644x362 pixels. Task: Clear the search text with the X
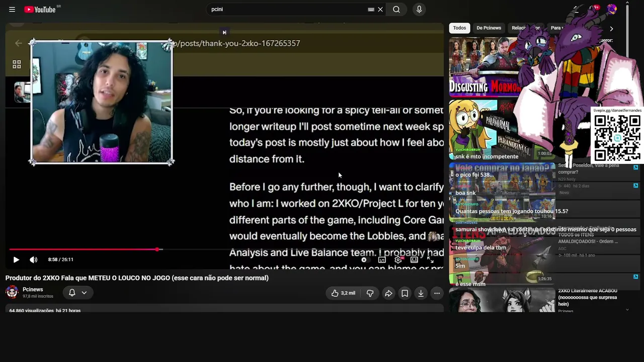[x=380, y=10]
